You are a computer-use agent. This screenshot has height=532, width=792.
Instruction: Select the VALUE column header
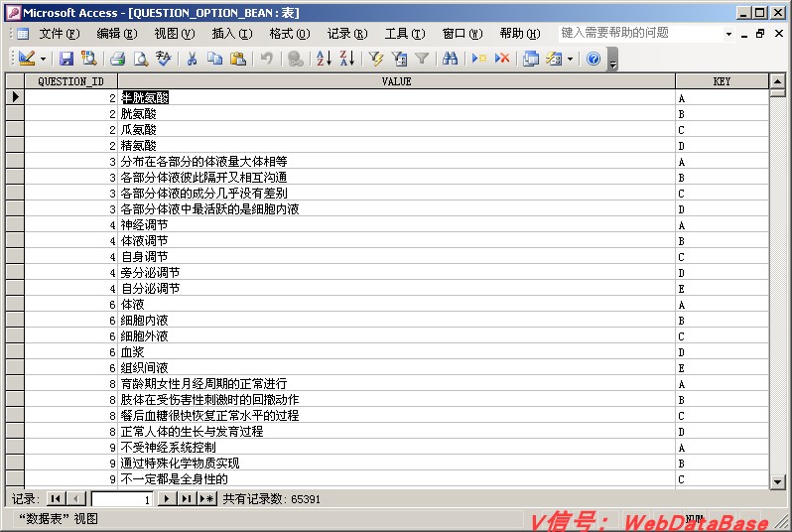tap(396, 81)
